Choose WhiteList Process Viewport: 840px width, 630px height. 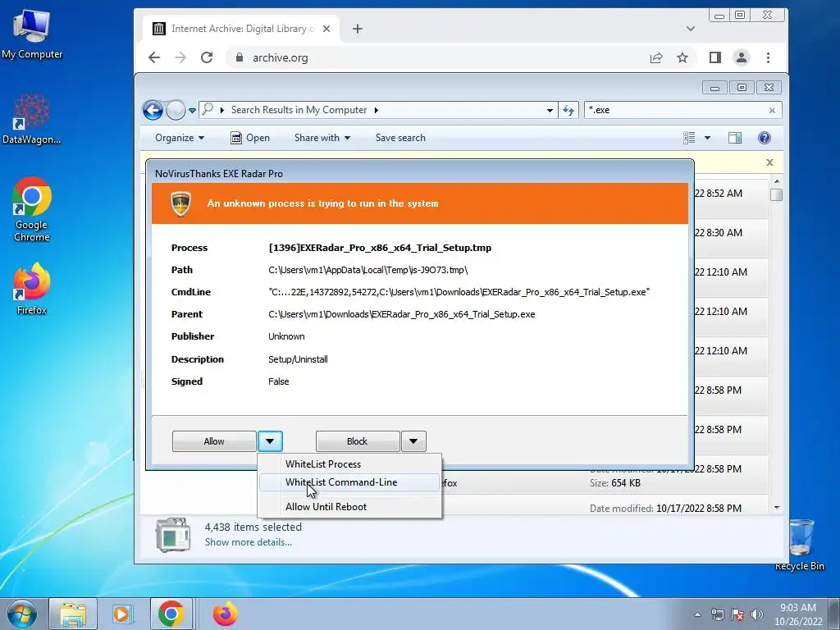(349, 464)
